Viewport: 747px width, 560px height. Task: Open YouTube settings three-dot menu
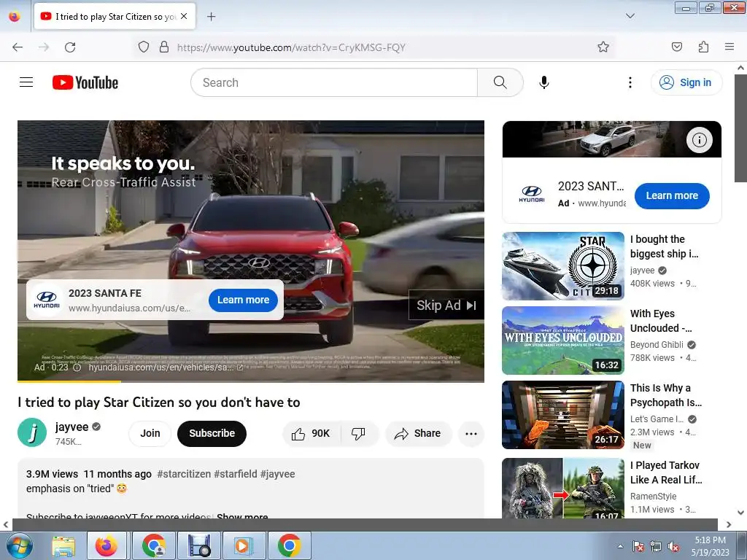click(x=630, y=82)
